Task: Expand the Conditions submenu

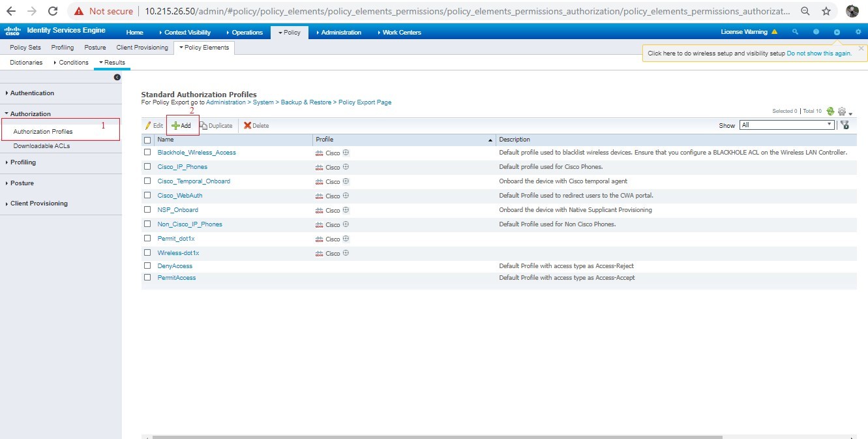Action: point(70,63)
